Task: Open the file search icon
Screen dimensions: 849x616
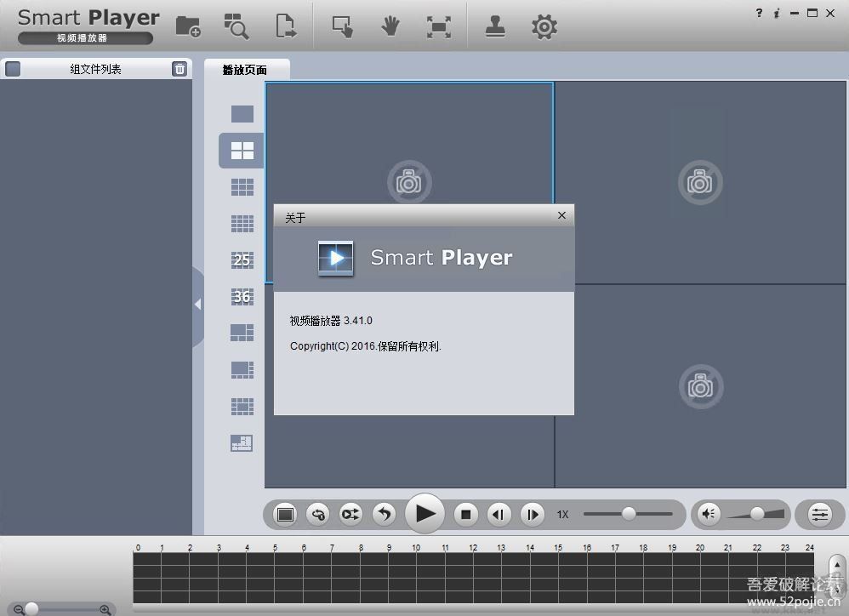Action: coord(236,26)
